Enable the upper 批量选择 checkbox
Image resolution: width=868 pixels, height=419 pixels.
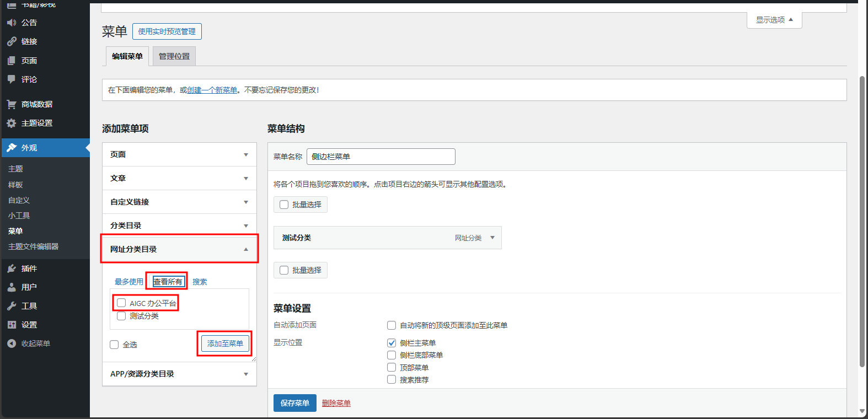pyautogui.click(x=284, y=205)
